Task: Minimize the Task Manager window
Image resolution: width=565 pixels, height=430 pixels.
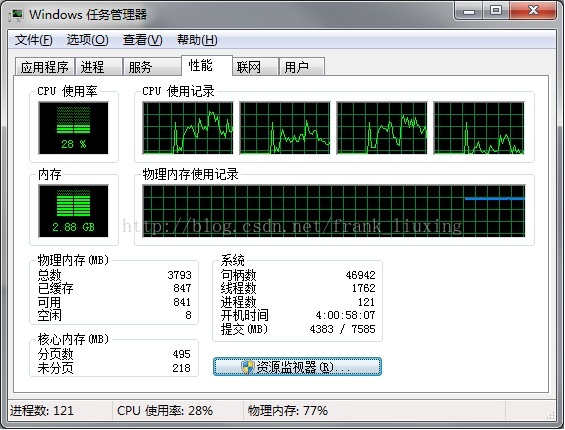Action: point(469,11)
